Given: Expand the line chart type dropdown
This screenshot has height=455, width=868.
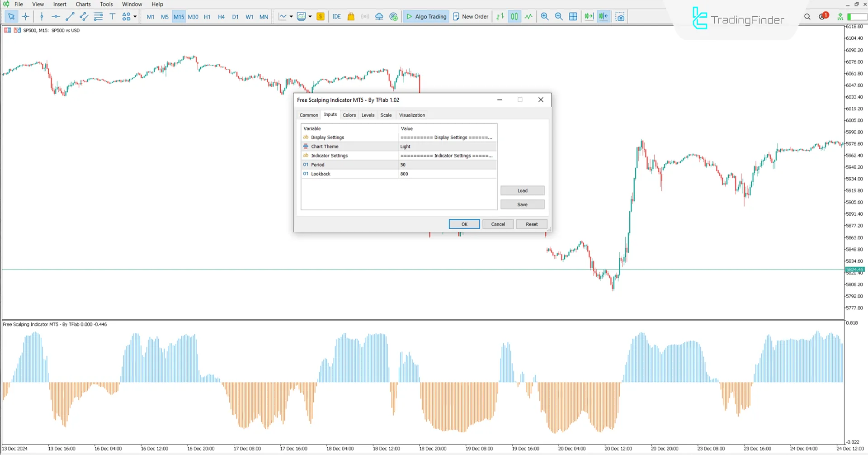Looking at the screenshot, I should (x=292, y=16).
